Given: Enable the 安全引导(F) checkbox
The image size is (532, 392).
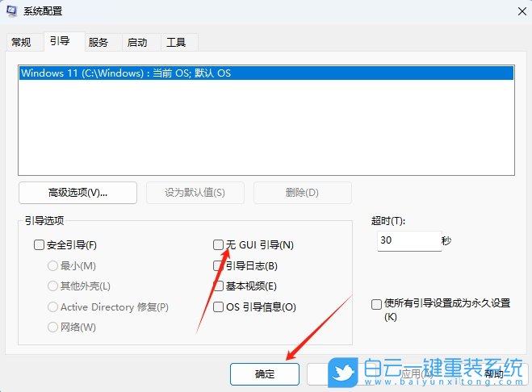Looking at the screenshot, I should pyautogui.click(x=39, y=245).
